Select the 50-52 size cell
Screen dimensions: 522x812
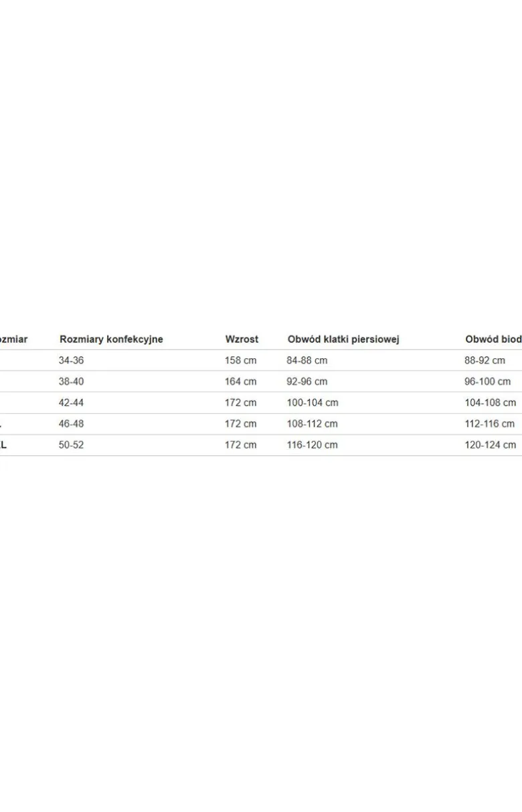click(71, 444)
